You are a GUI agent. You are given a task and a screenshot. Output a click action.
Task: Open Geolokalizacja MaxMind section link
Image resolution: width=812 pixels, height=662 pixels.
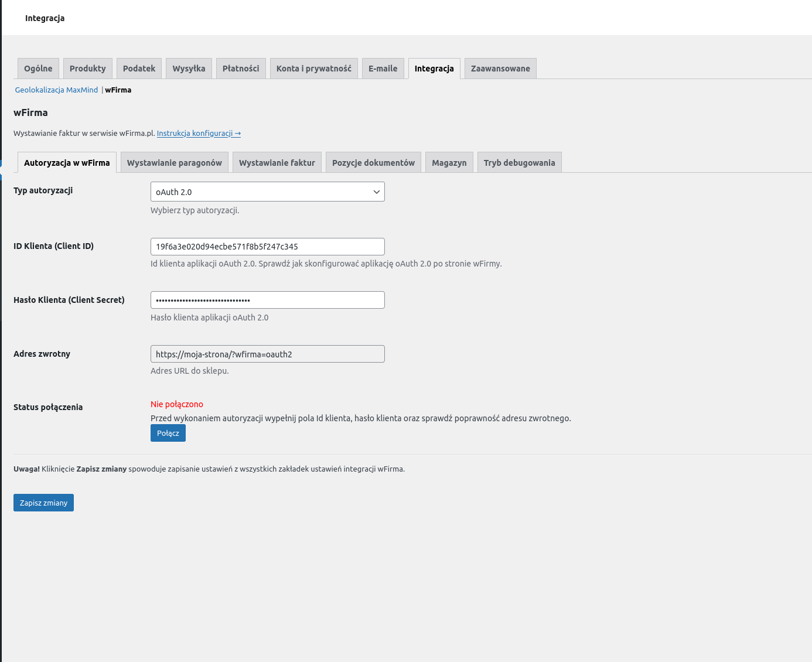pos(56,90)
